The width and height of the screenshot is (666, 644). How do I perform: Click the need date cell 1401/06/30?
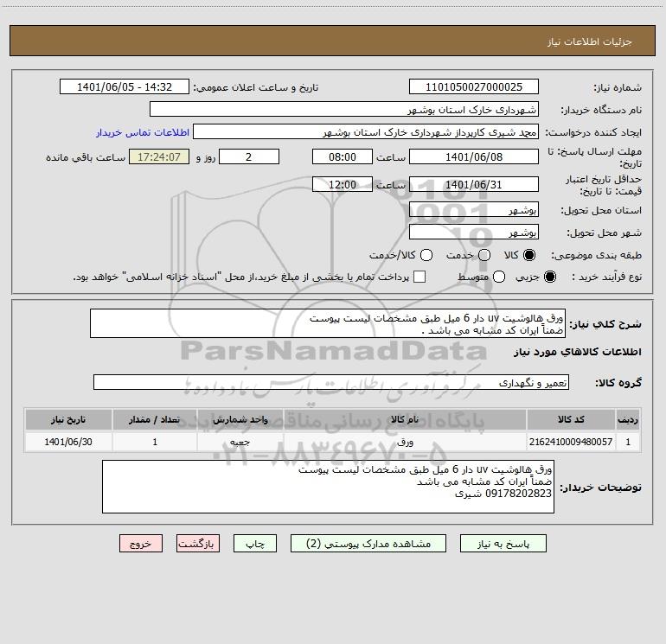[68, 442]
